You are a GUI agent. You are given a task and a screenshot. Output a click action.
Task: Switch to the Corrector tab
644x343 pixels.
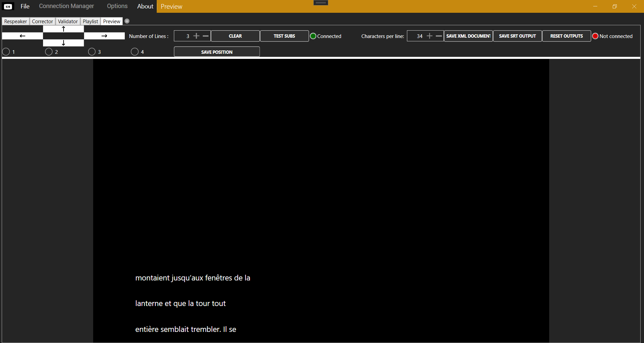[x=42, y=21]
